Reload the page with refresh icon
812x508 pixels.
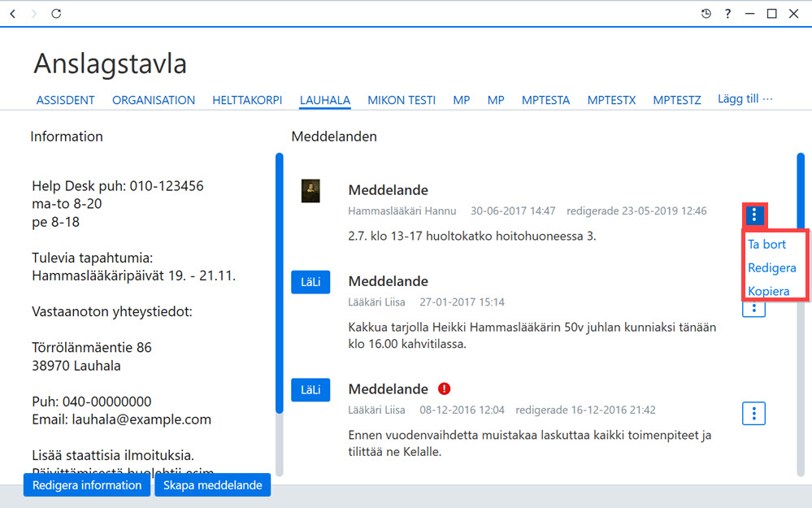56,14
